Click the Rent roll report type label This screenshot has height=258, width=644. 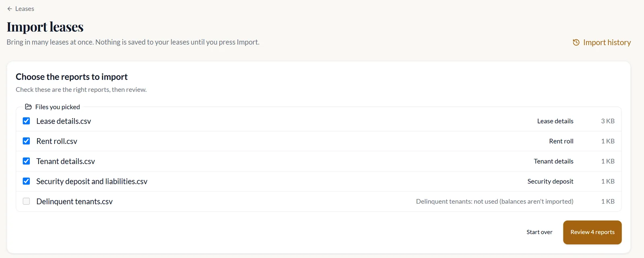click(561, 141)
